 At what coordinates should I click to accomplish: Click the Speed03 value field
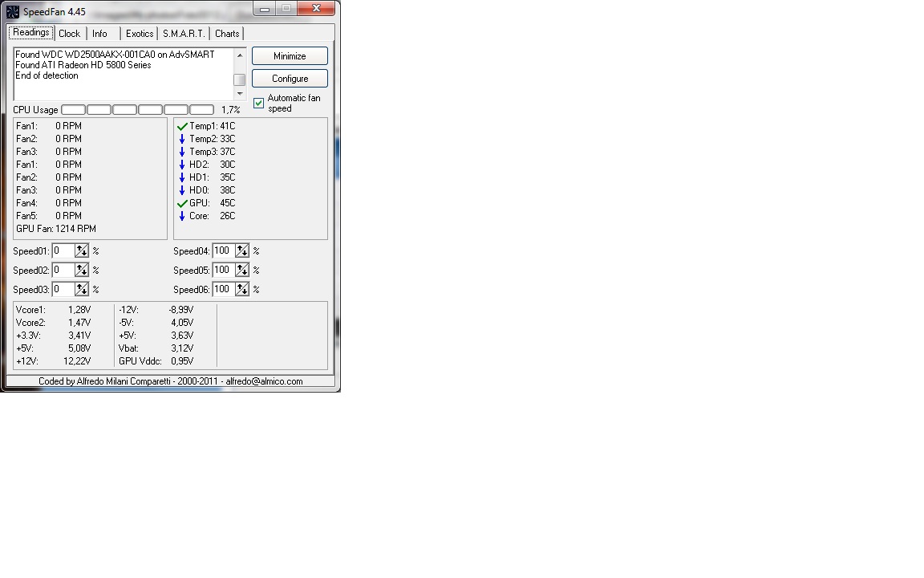point(63,290)
